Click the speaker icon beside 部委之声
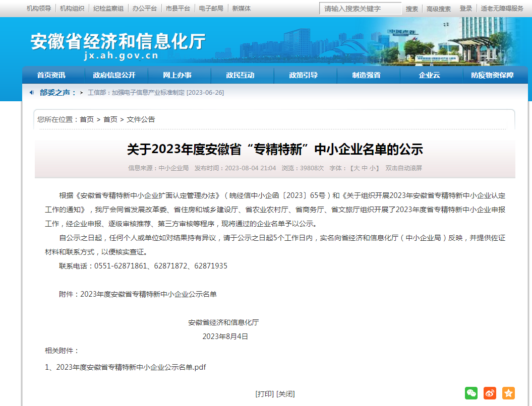This screenshot has height=406, width=532. [x=31, y=92]
